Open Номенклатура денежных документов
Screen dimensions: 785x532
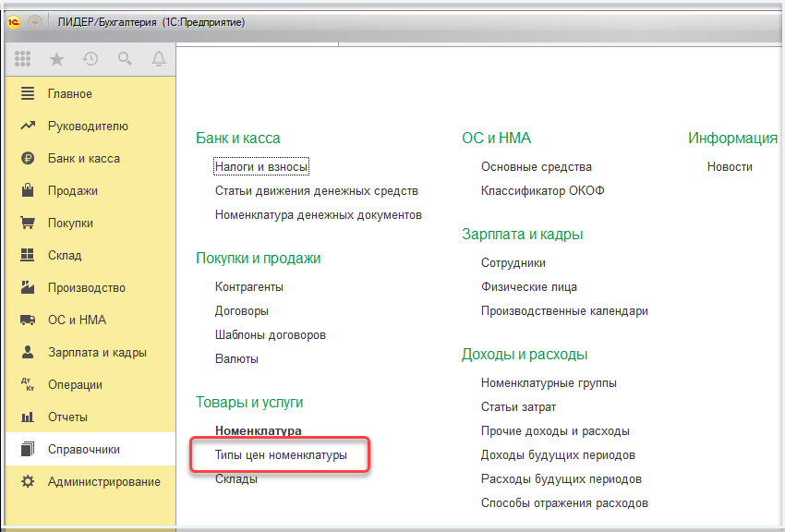click(x=319, y=214)
